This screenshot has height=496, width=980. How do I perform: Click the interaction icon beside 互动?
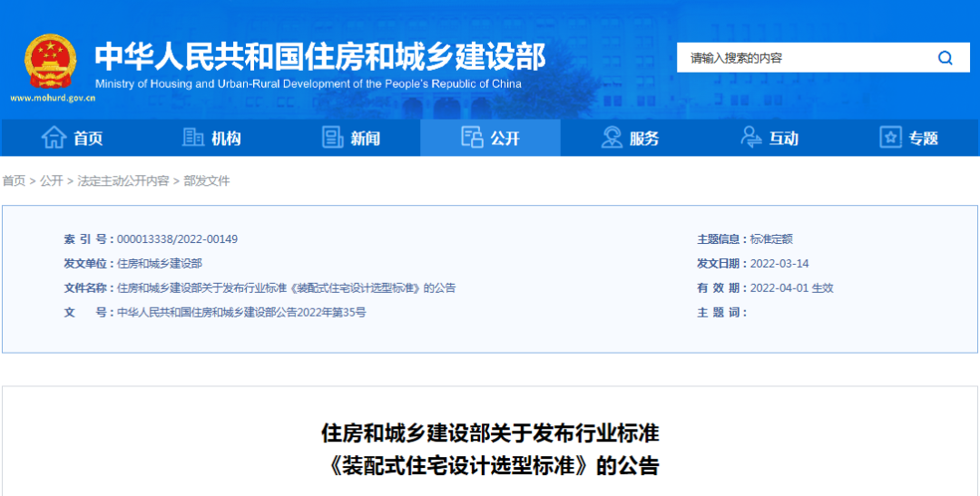tap(750, 137)
